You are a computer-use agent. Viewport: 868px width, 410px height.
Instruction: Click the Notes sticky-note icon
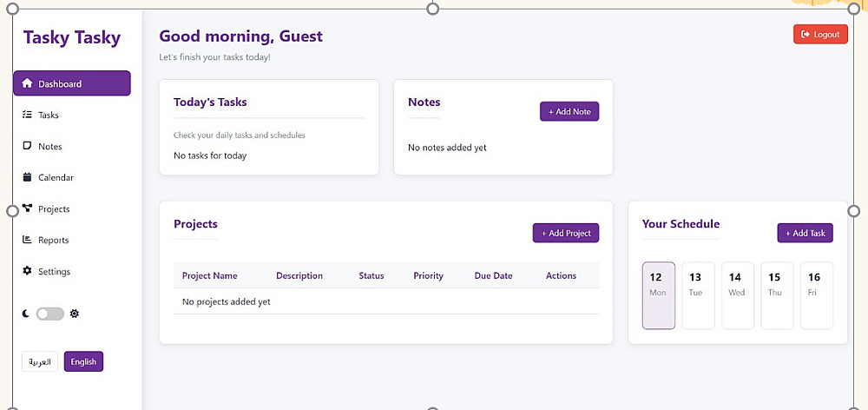(27, 146)
